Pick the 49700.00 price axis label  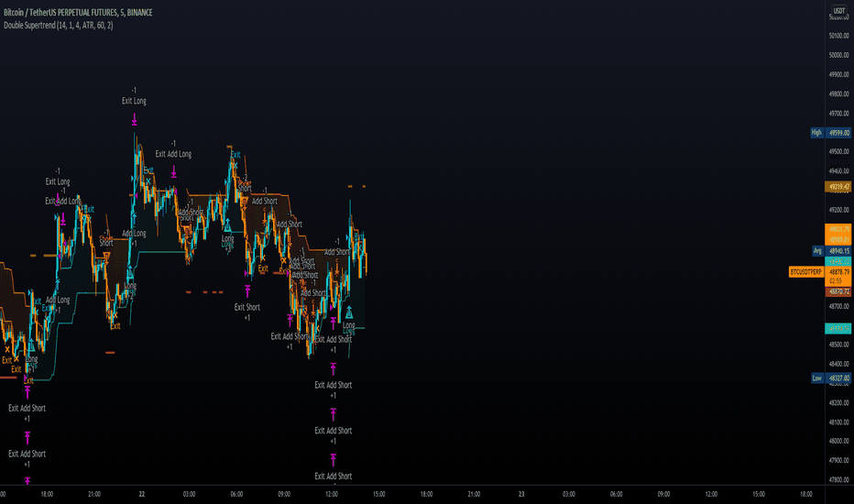click(x=838, y=114)
